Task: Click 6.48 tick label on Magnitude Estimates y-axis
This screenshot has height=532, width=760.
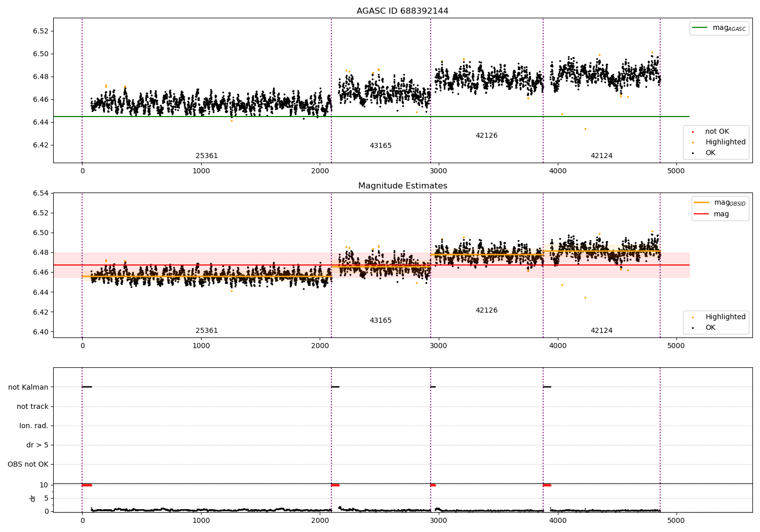Action: (41, 253)
